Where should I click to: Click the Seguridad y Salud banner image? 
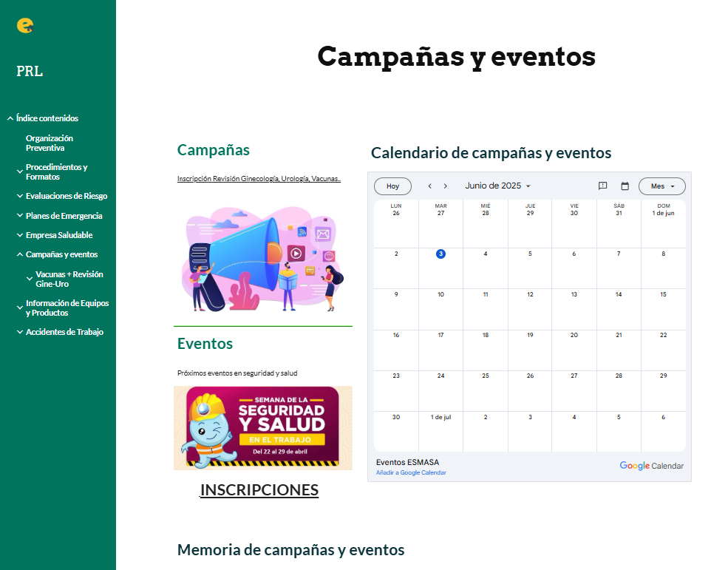(262, 427)
